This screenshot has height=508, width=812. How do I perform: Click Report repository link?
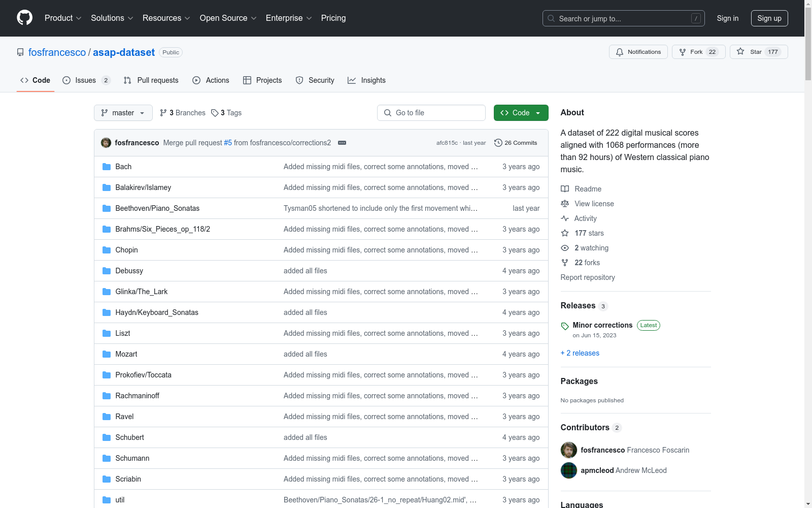point(588,277)
